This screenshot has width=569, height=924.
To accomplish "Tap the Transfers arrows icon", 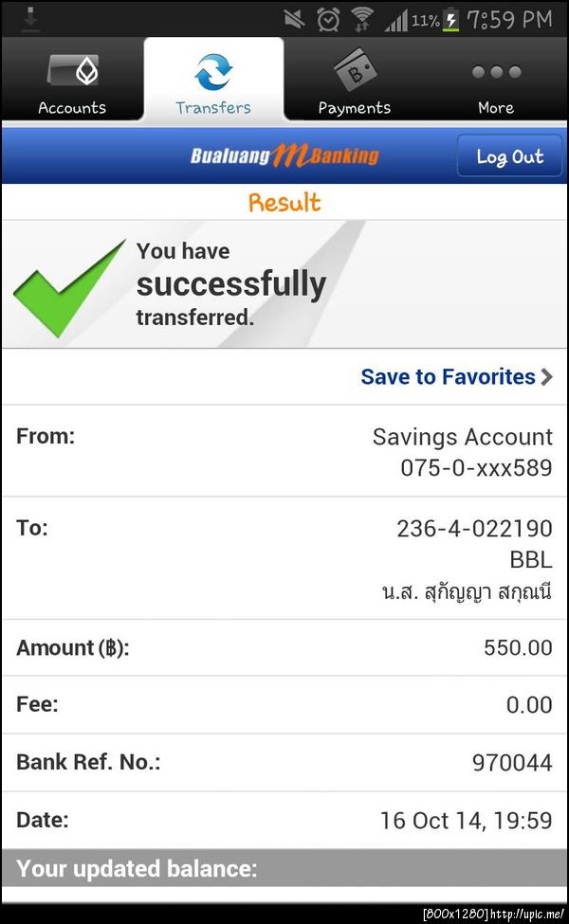I will pos(213,72).
